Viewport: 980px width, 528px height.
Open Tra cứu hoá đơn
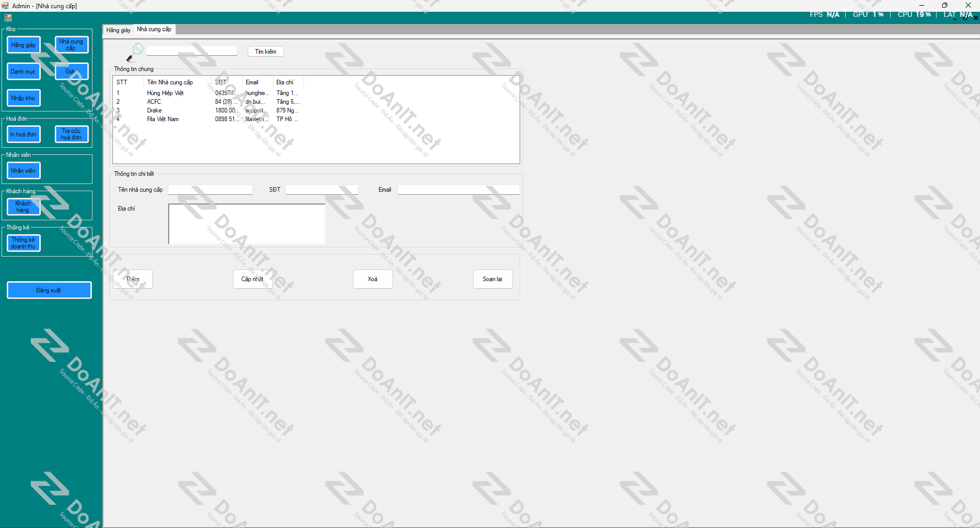point(72,134)
